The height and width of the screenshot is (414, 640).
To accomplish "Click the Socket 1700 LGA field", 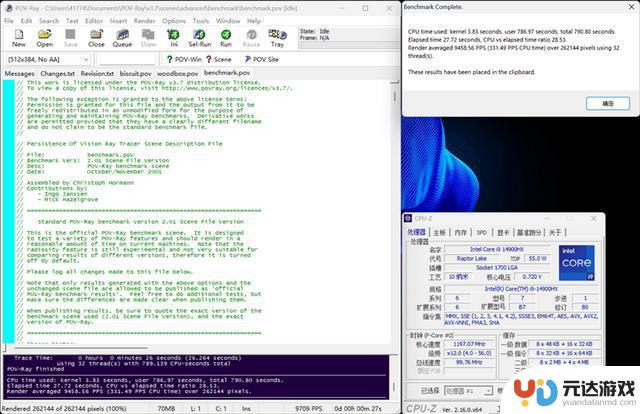I will coord(497,267).
